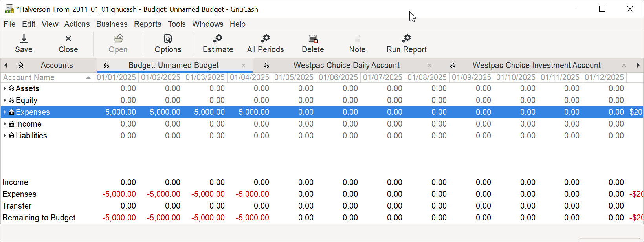Click the Equity account bank icon
Screen dimensions: 644x242
point(12,101)
